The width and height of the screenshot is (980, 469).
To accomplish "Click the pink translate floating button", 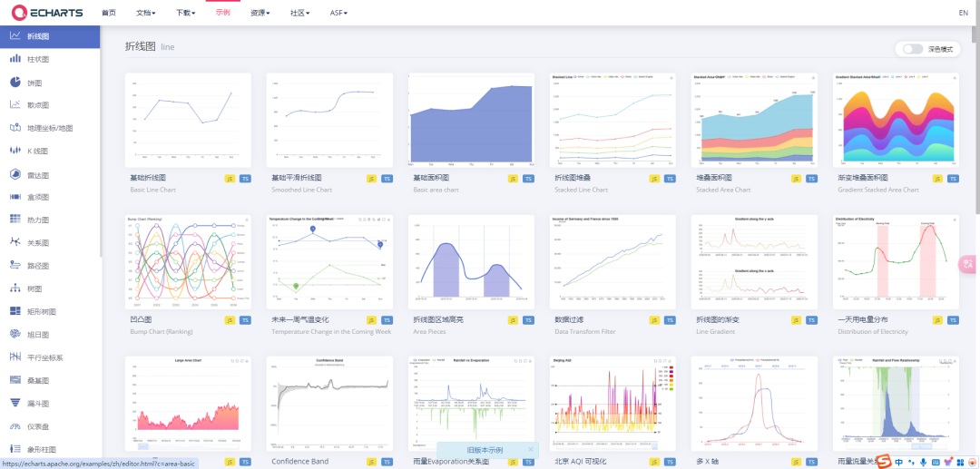I will point(969,264).
